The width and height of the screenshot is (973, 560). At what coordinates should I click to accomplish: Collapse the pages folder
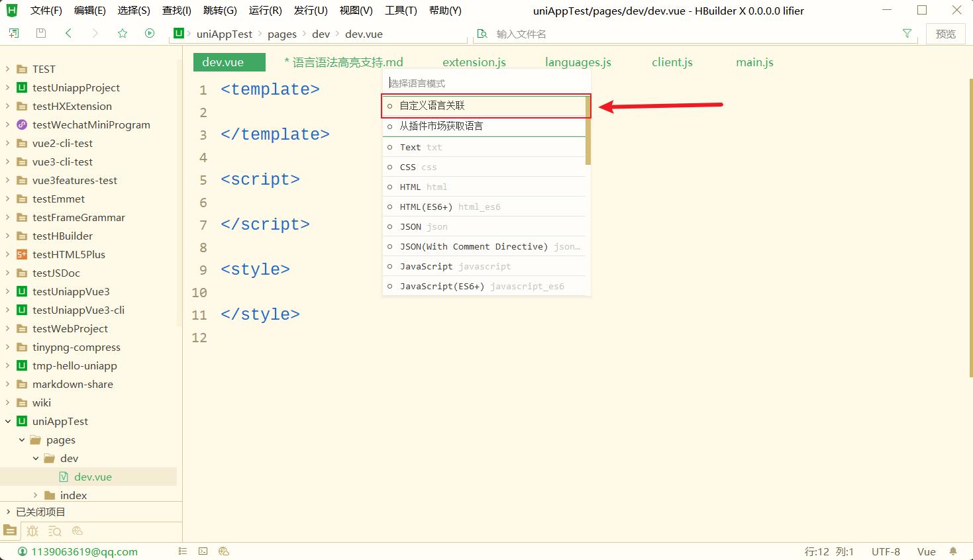[22, 440]
